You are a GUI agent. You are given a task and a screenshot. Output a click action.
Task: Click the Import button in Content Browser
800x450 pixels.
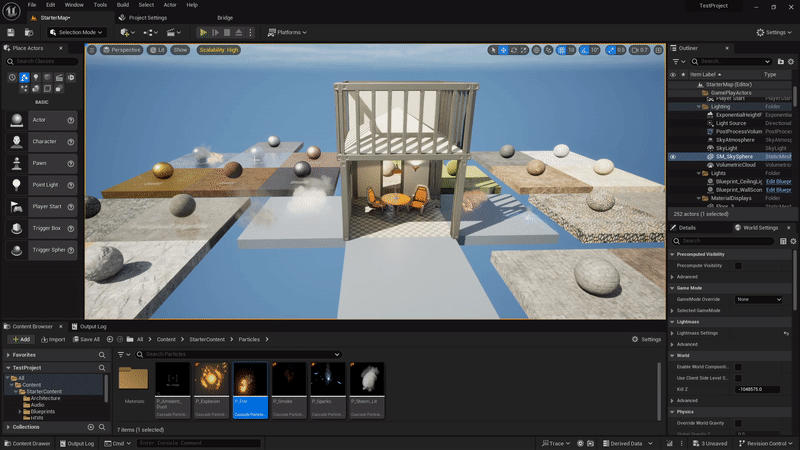[53, 339]
